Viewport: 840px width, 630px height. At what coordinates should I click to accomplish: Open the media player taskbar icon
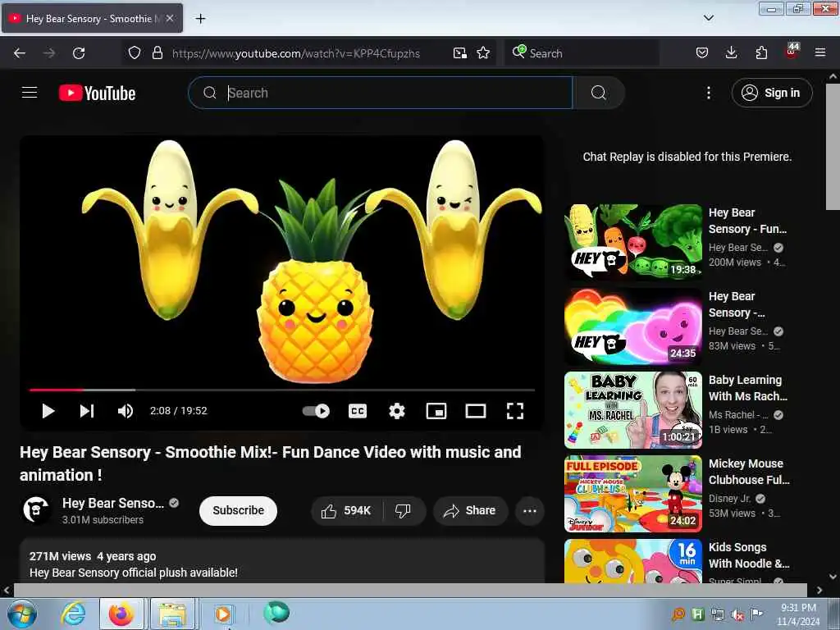coord(223,614)
